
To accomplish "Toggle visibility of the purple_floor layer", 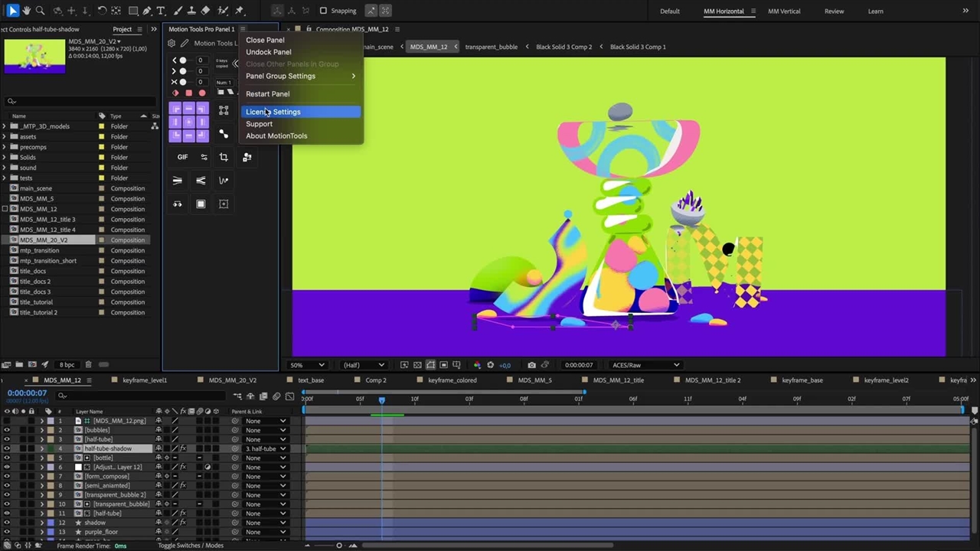I will [7, 532].
